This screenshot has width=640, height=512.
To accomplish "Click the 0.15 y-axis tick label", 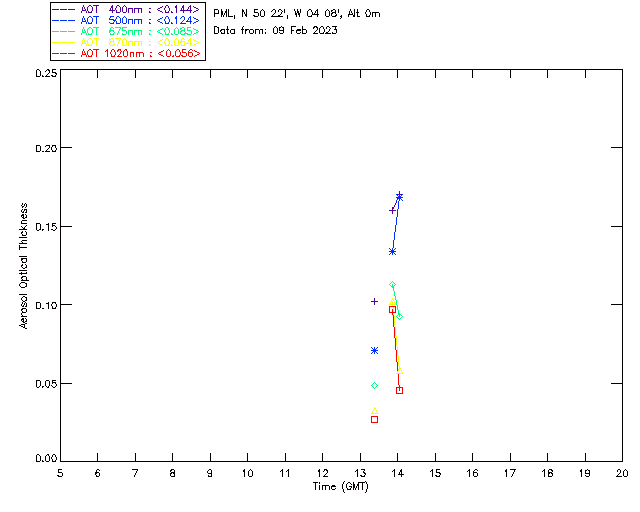I will (46, 227).
